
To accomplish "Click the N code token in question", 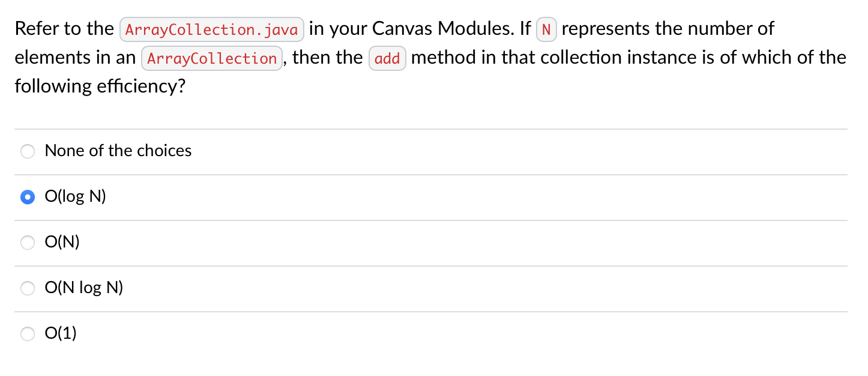I will click(546, 29).
